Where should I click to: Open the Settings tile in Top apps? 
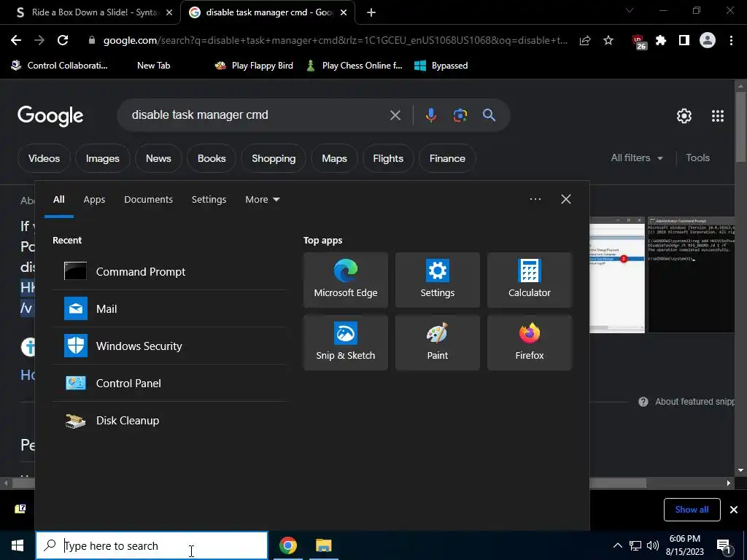coord(438,280)
